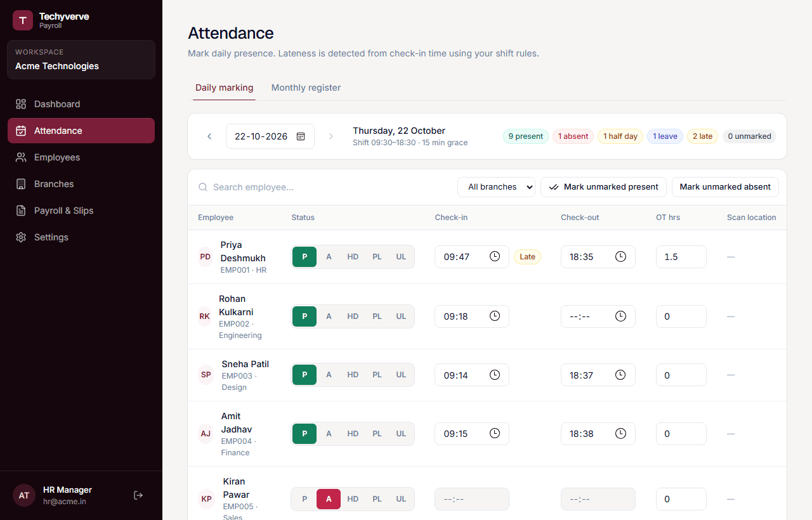Viewport: 812px width, 520px height.
Task: Click the search magnifier icon
Action: [x=203, y=187]
